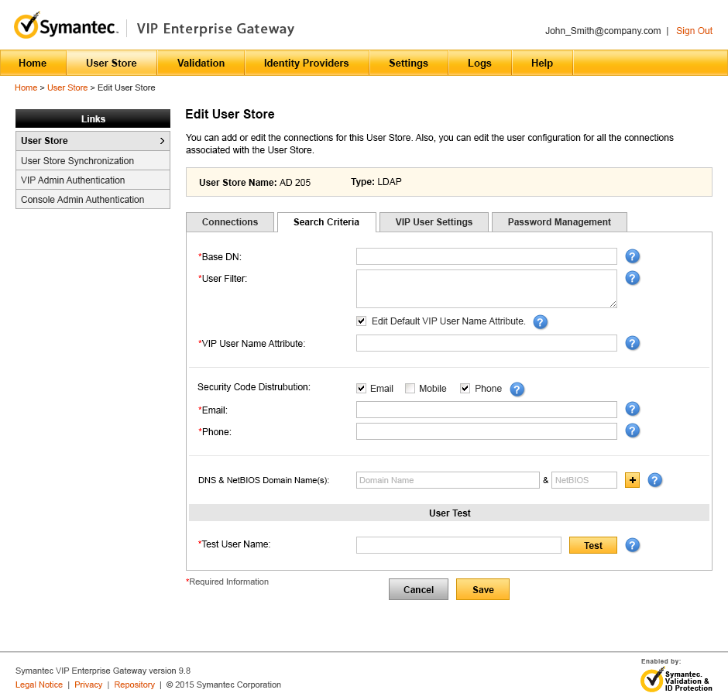
Task: Open help for the Phone field
Action: (632, 431)
